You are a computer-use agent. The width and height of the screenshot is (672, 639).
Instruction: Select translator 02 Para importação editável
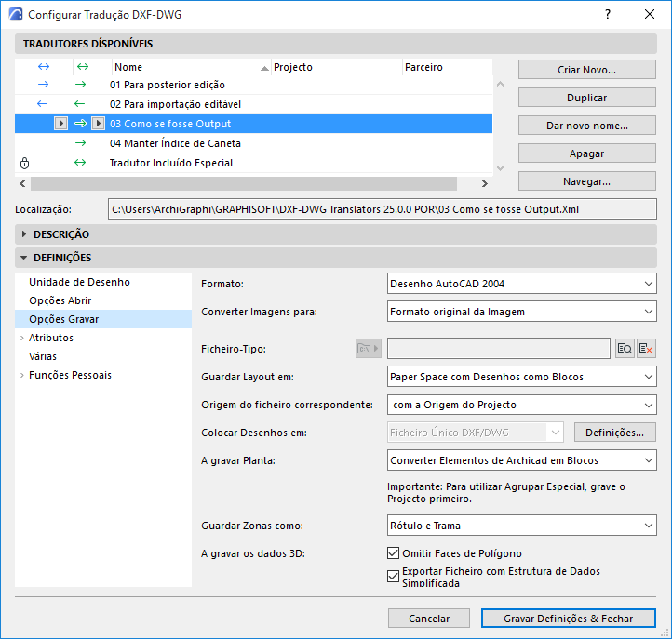[x=253, y=104]
